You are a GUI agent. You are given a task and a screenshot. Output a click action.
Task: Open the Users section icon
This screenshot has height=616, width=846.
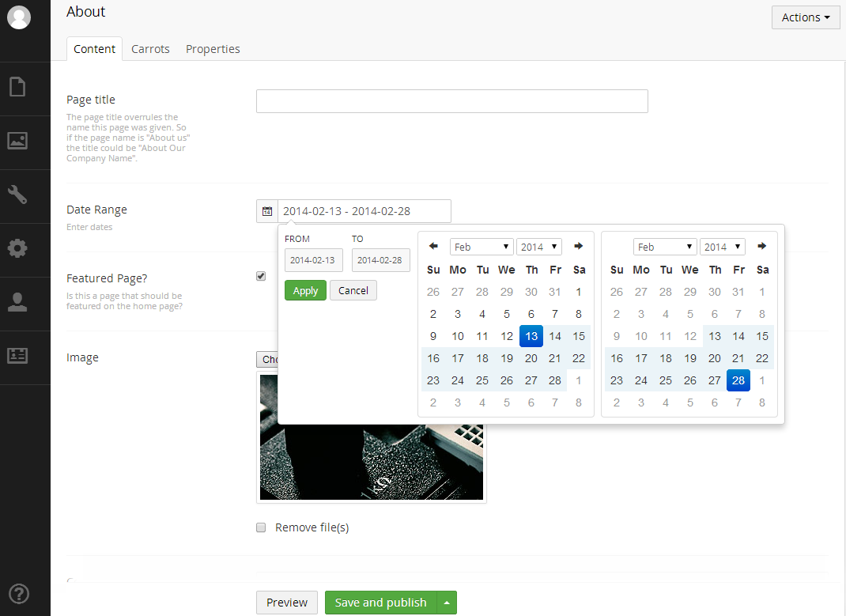click(x=17, y=302)
